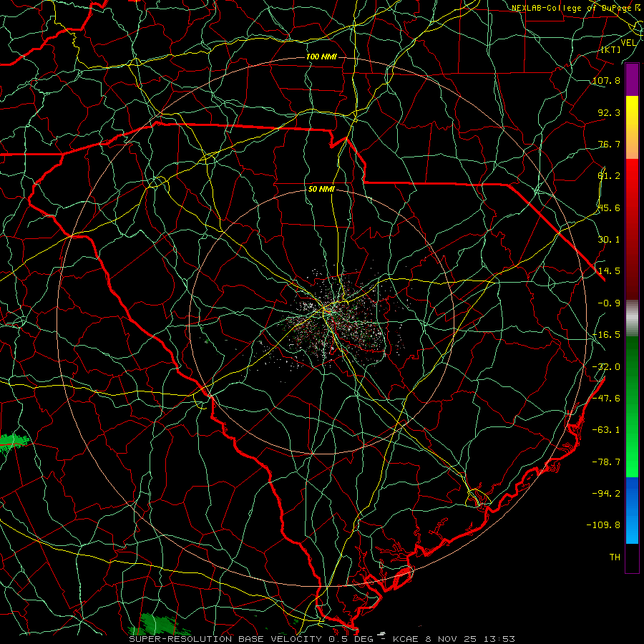Click the -78.7 velocity scale value
The image size is (644, 644).
pyautogui.click(x=606, y=462)
